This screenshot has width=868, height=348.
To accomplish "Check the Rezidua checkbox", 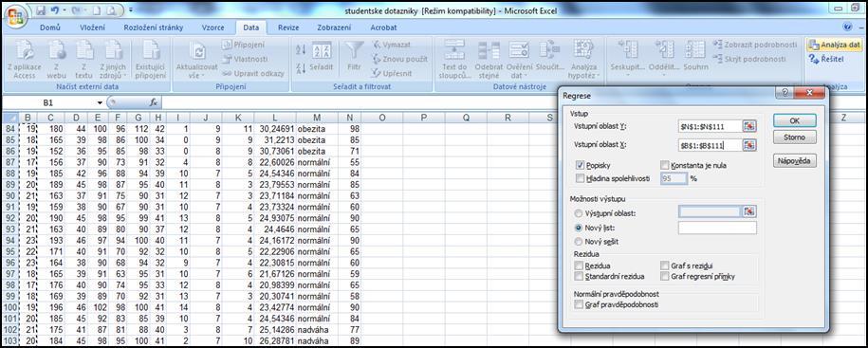I will click(579, 266).
